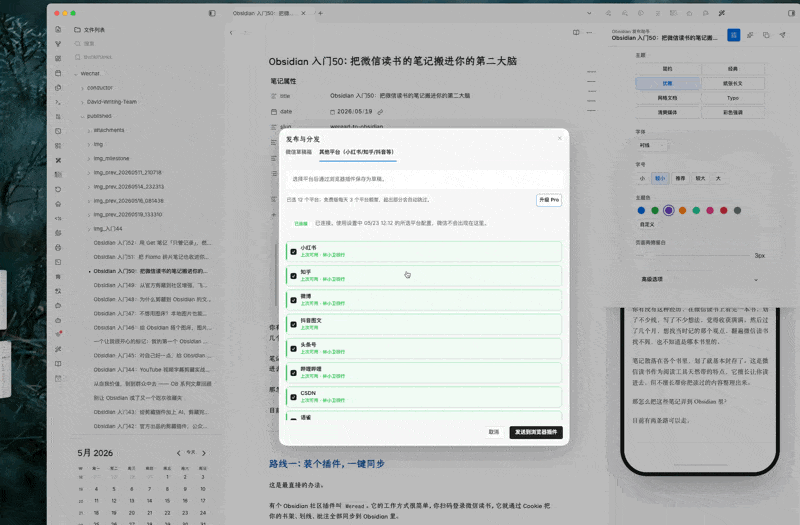Expand the attachments folder
Image resolution: width=800 pixels, height=525 pixels.
coord(89,131)
